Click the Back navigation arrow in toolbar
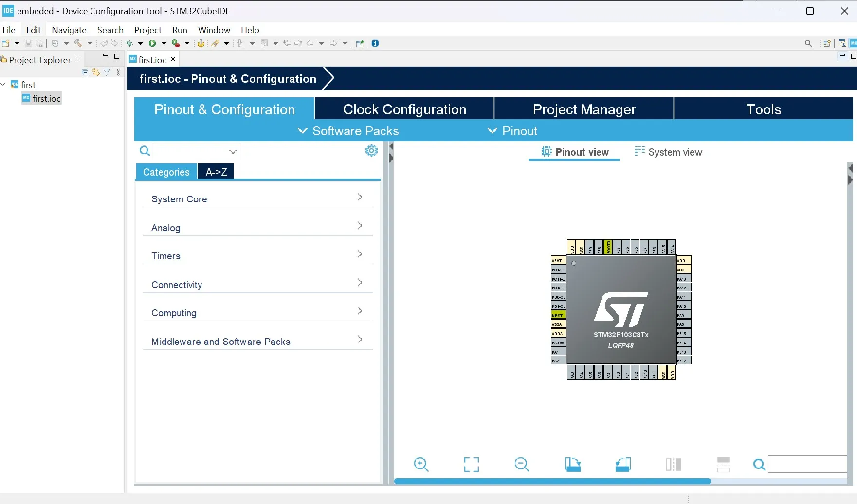Screen dimensions: 857x504 310,43
